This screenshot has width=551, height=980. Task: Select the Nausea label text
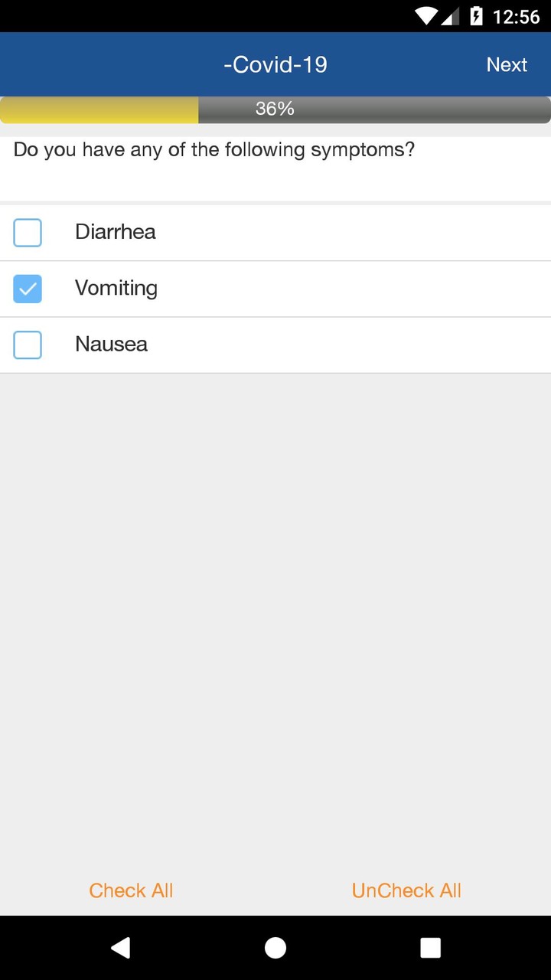112,345
